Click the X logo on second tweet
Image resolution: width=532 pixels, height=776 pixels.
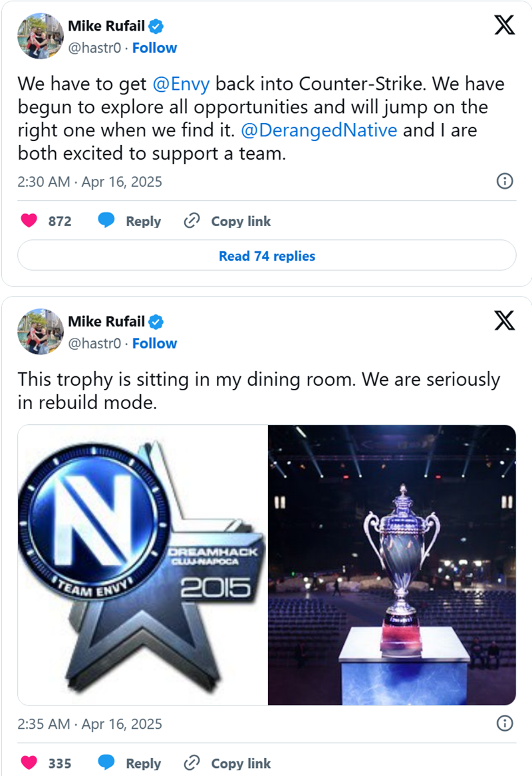505,321
